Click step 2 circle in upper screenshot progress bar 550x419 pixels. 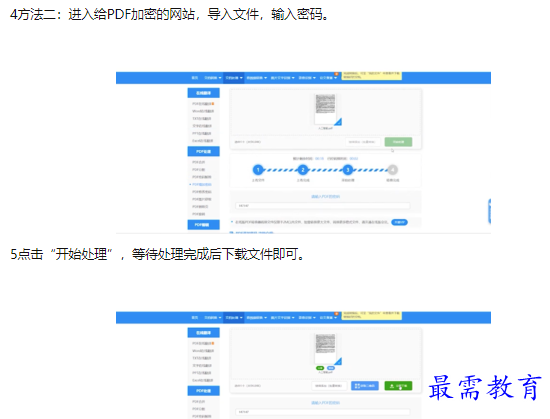(303, 170)
